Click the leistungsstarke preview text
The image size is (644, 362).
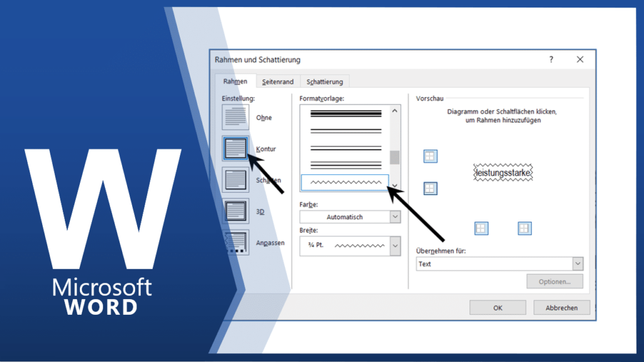503,173
